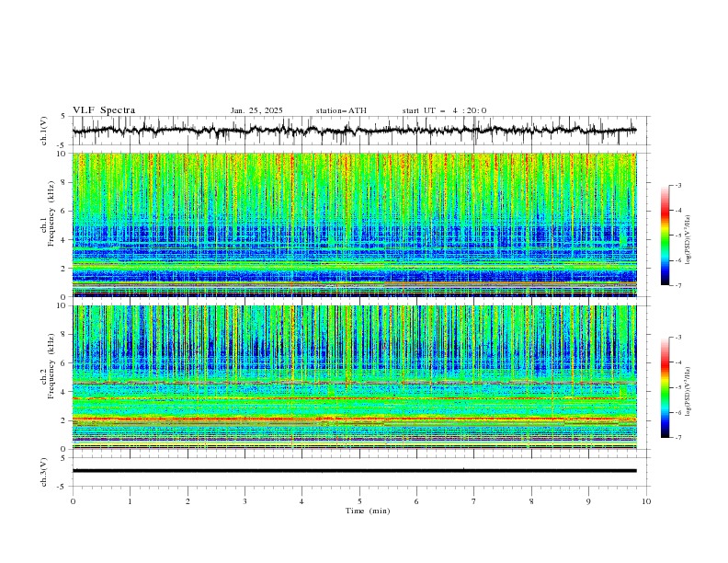Click the "station=ATH" header label
Viewport: 728px width, 563px height.
click(341, 110)
